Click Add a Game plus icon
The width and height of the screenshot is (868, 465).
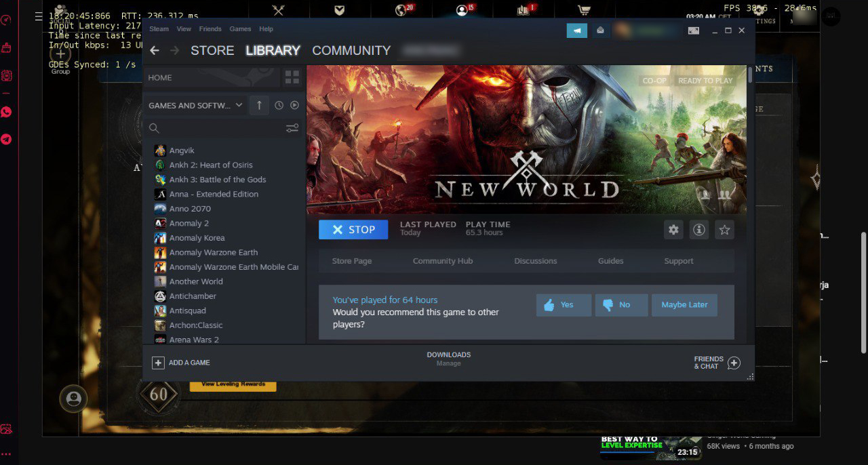click(x=158, y=363)
